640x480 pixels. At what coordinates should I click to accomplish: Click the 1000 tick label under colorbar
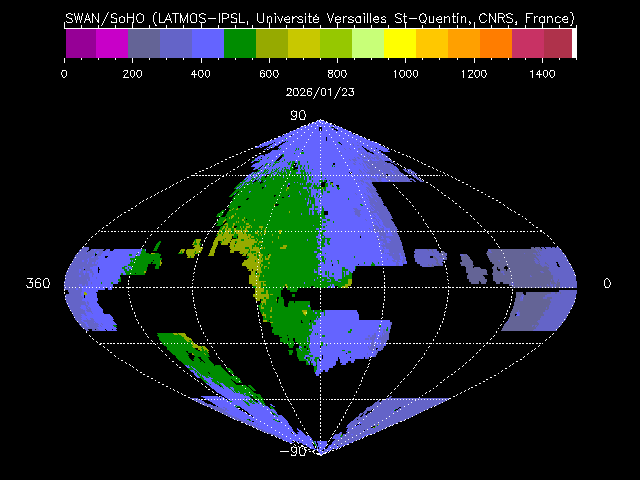click(405, 74)
